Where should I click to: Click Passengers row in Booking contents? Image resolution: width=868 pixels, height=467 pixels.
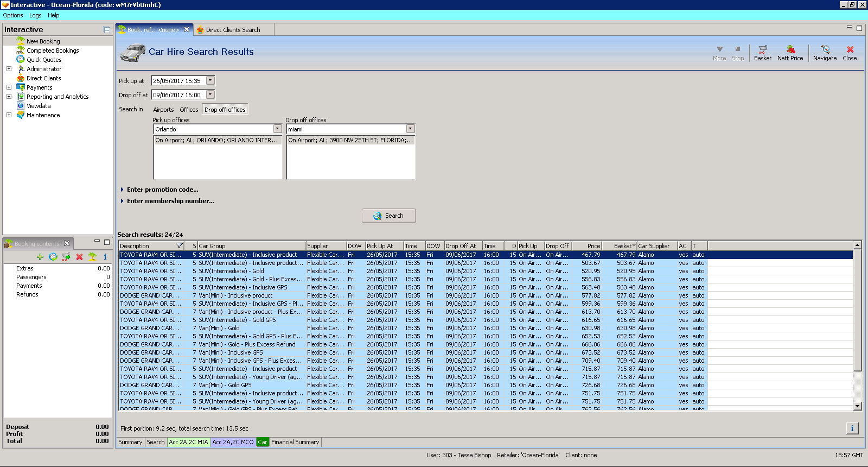pos(58,277)
